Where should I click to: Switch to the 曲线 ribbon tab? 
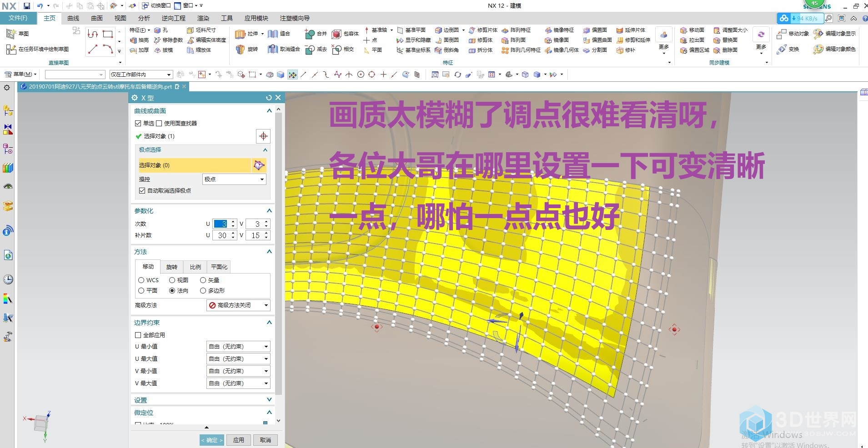click(x=73, y=18)
